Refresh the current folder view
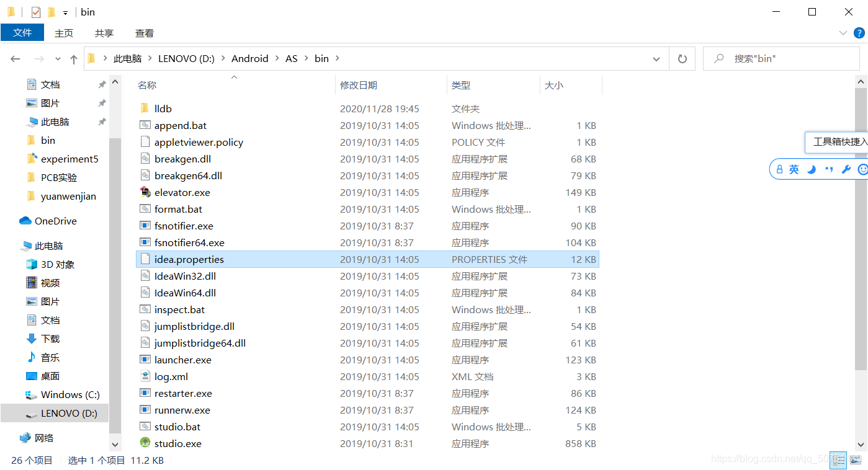 pos(682,59)
